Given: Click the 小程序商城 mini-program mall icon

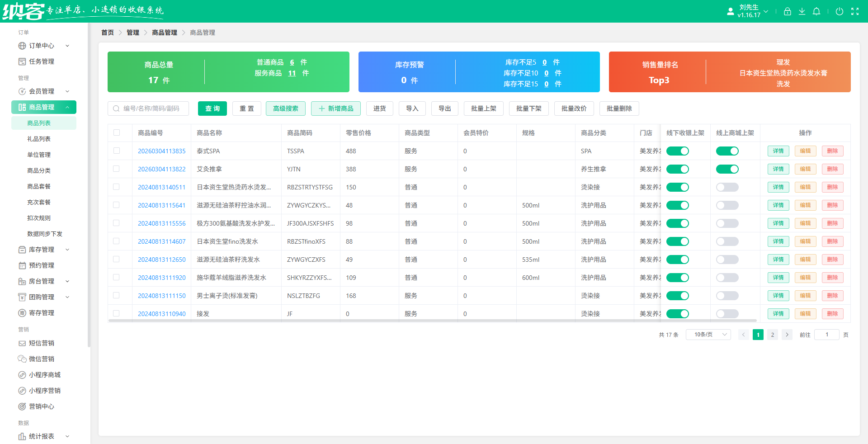Looking at the screenshot, I should coord(22,374).
